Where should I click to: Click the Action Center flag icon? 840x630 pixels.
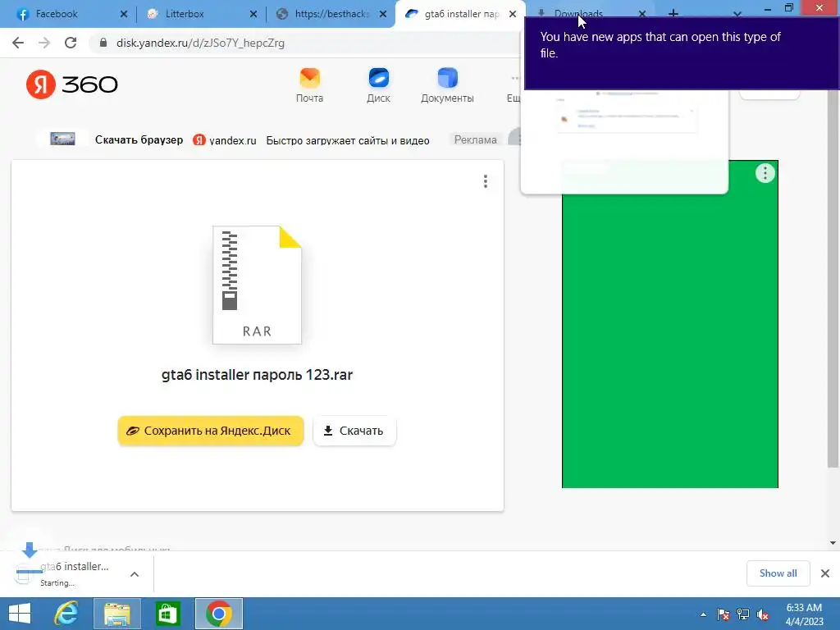tap(724, 614)
